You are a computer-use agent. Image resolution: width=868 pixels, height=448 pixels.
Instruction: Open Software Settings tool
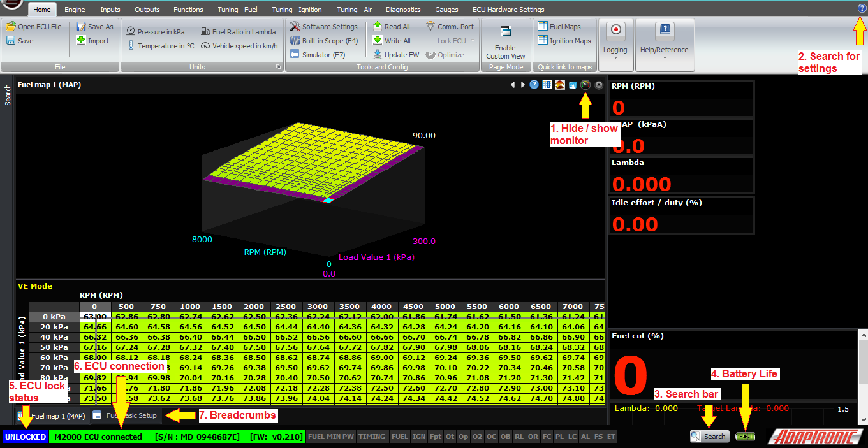point(324,27)
